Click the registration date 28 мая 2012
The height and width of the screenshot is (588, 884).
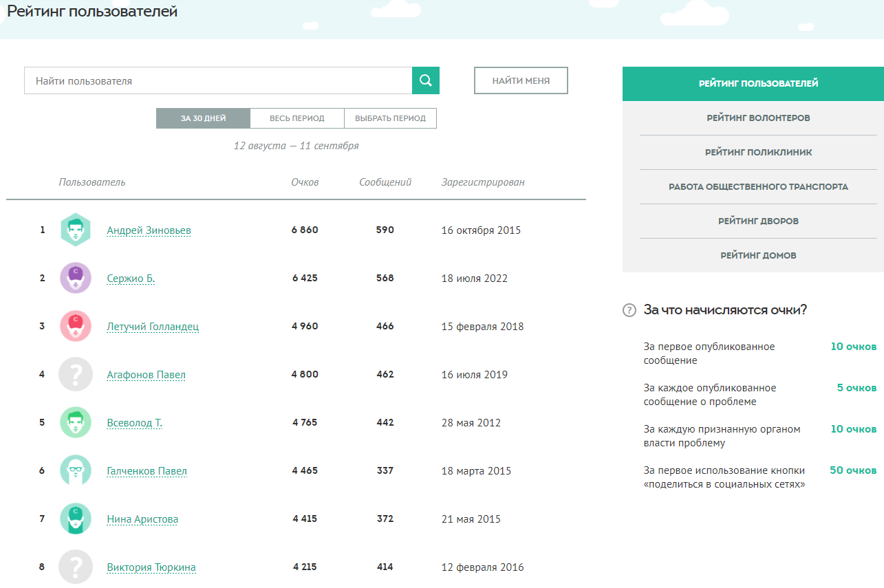pyautogui.click(x=471, y=423)
